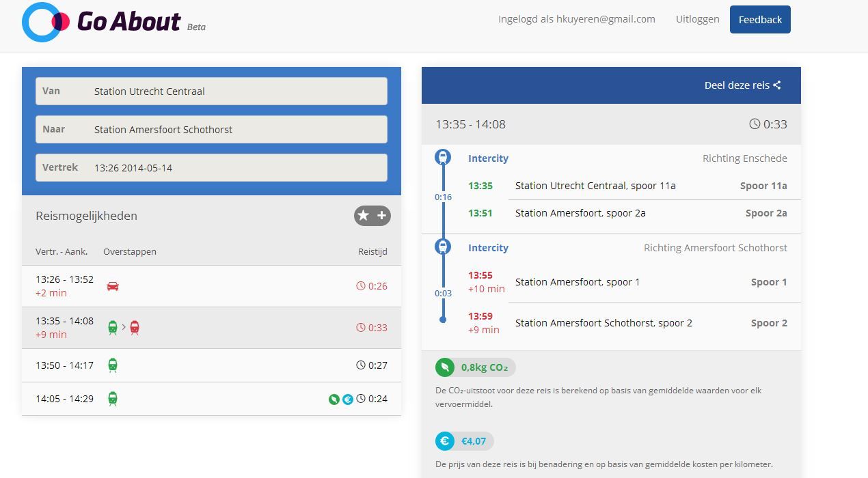The width and height of the screenshot is (868, 478).
Task: Click the share icon next to Deel deze reis
Action: point(776,85)
